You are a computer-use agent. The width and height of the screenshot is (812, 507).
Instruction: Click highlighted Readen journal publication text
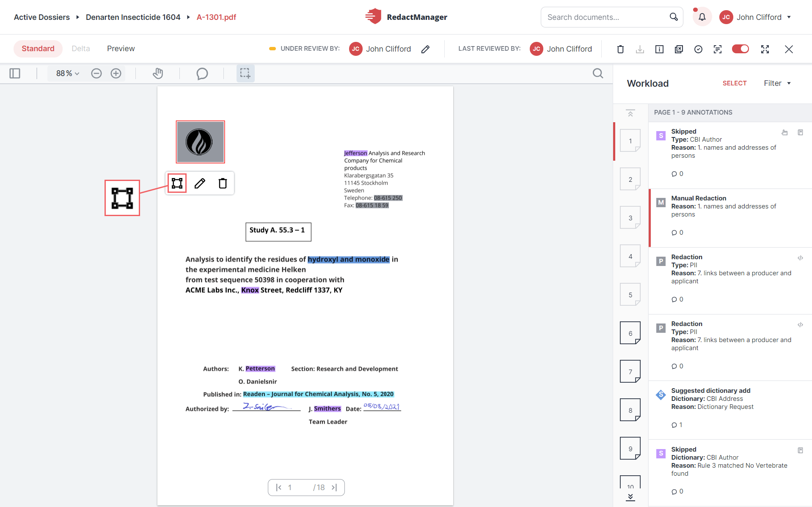click(318, 394)
